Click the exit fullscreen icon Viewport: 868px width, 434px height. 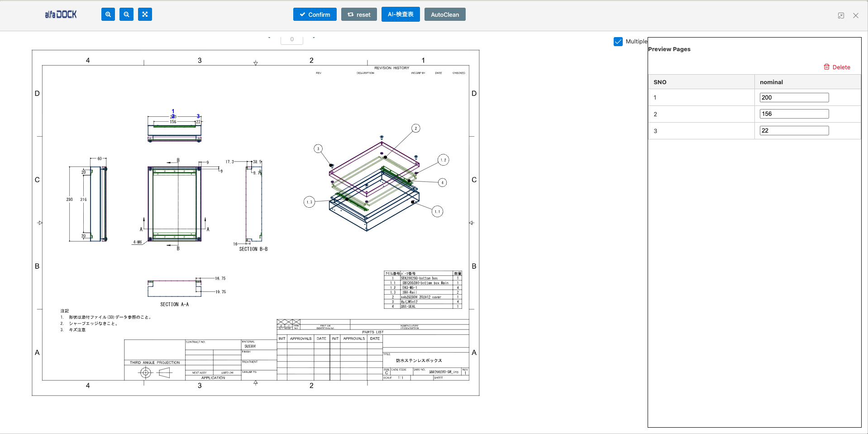pyautogui.click(x=841, y=15)
